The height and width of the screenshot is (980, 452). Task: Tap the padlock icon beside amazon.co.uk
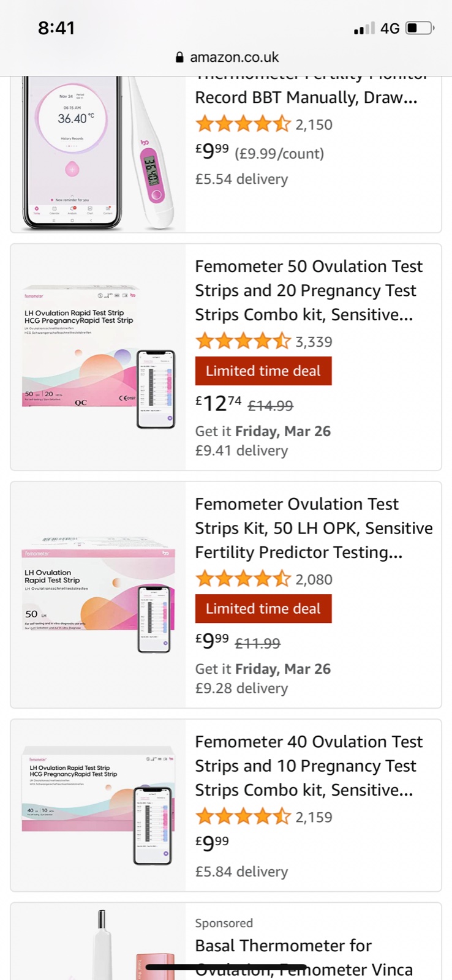click(x=179, y=58)
